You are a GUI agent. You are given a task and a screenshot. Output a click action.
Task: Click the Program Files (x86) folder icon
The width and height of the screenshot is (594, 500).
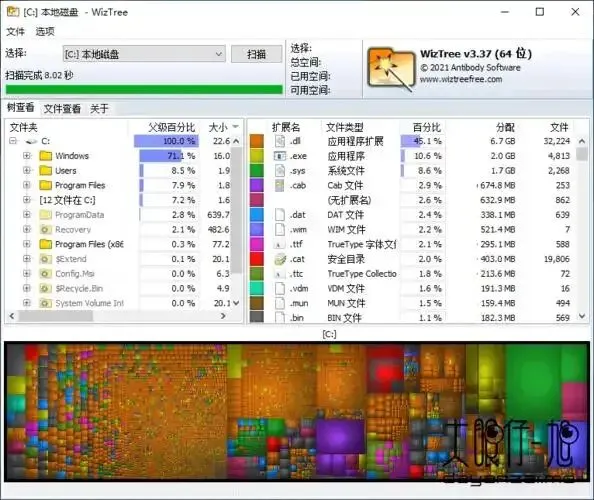[45, 244]
